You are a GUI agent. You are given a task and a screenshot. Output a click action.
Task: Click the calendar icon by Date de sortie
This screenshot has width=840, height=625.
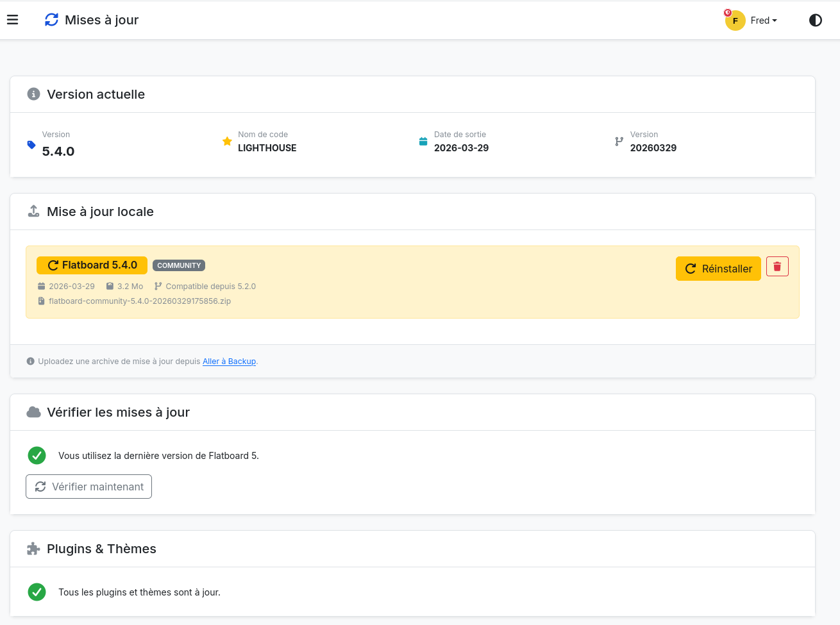[x=423, y=142]
